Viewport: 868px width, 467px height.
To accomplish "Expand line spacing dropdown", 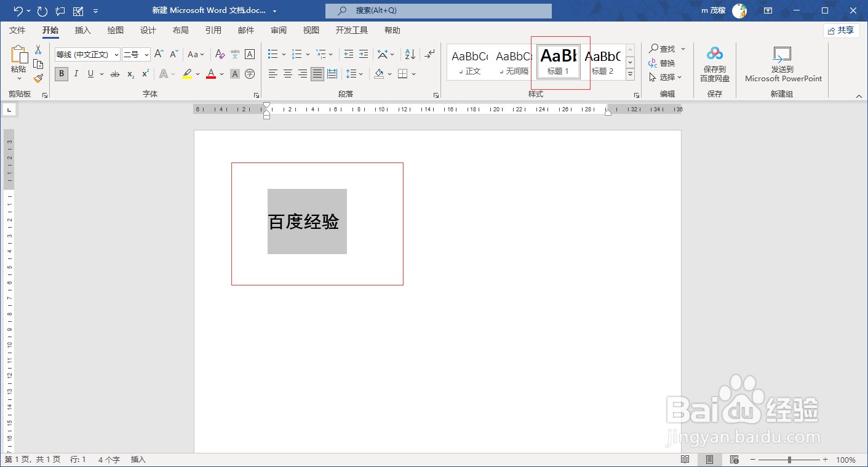I will [x=360, y=74].
